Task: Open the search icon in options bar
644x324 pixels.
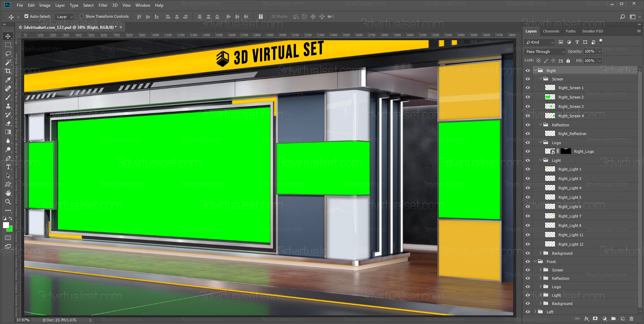Action: pyautogui.click(x=623, y=17)
